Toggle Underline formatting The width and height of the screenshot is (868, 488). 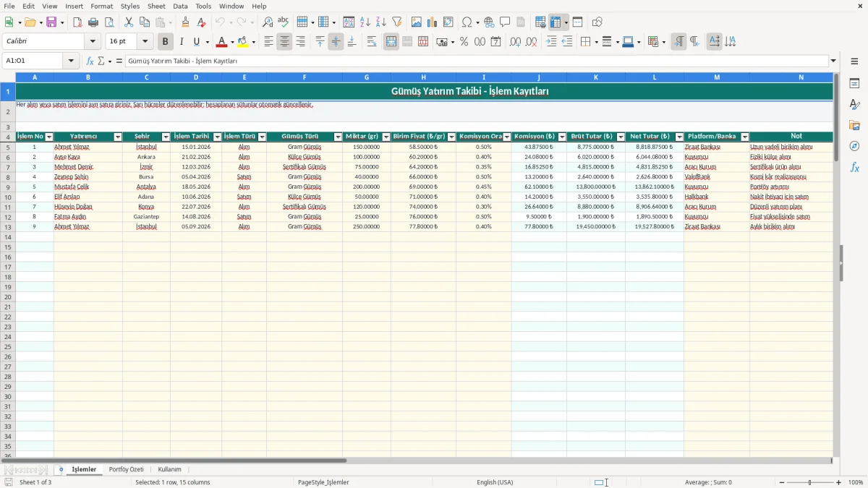tap(196, 42)
